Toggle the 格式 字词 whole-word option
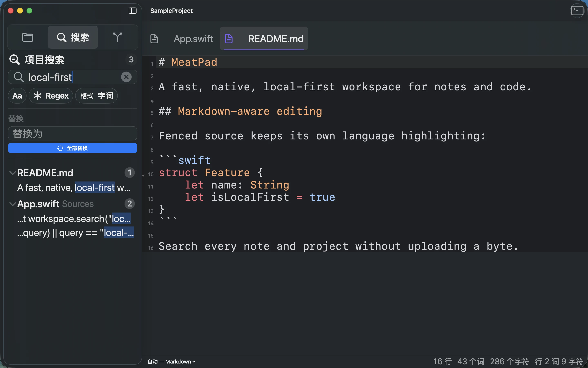Viewport: 588px width, 368px height. click(96, 96)
